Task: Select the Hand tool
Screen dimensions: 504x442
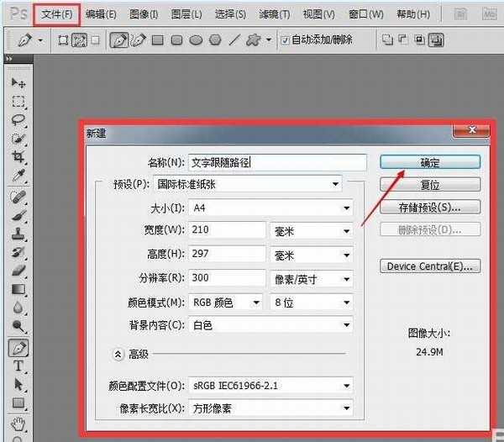Action: click(x=18, y=424)
